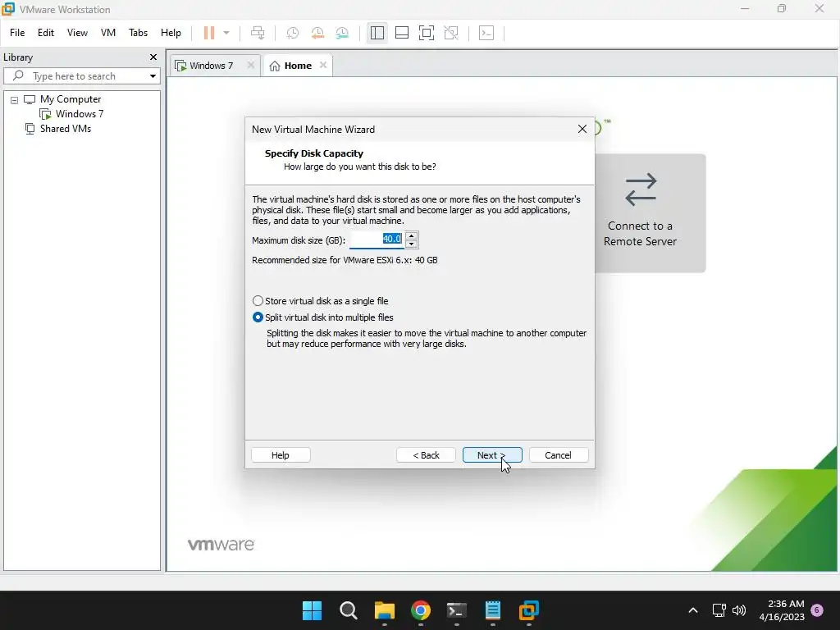Decrease the disk size with down arrow
This screenshot has height=630, width=840.
[x=412, y=244]
